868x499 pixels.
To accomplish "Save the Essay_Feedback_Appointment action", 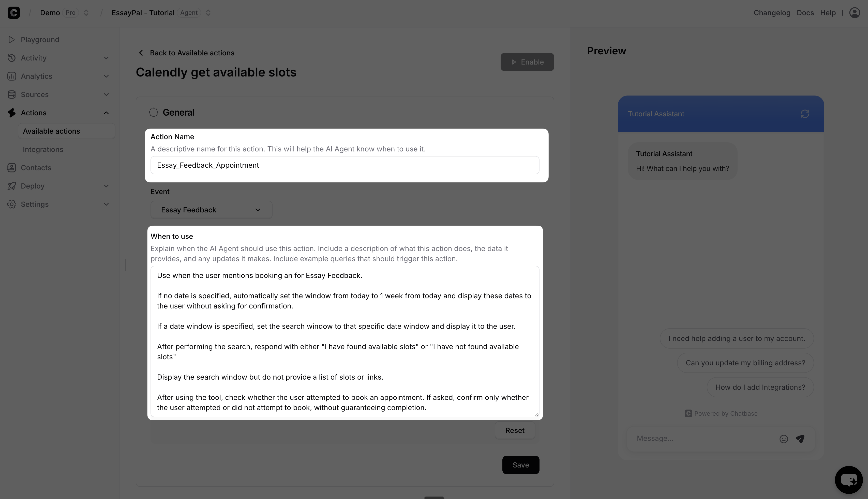I will 521,465.
